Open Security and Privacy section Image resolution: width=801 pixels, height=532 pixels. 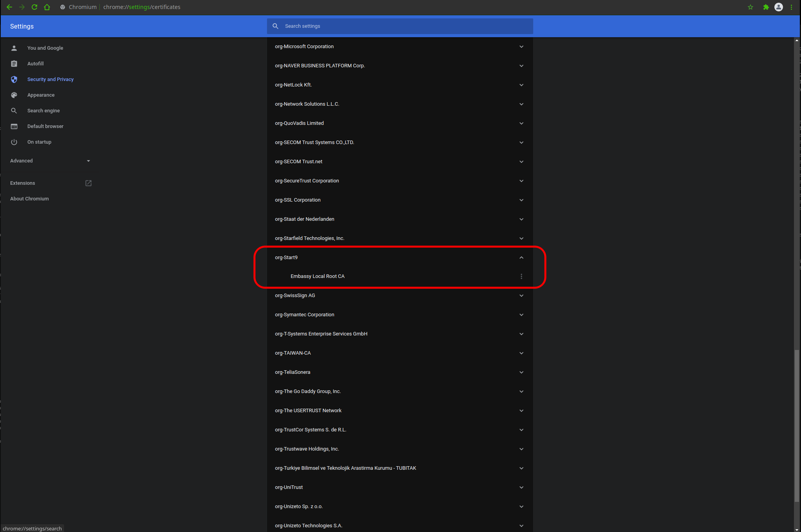tap(50, 79)
